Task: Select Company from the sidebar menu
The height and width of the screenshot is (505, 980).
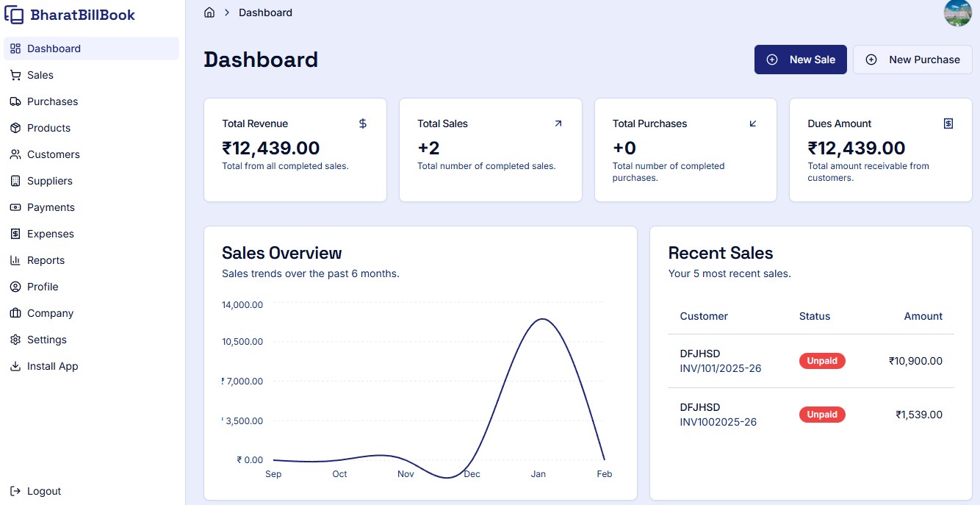Action: (x=48, y=312)
